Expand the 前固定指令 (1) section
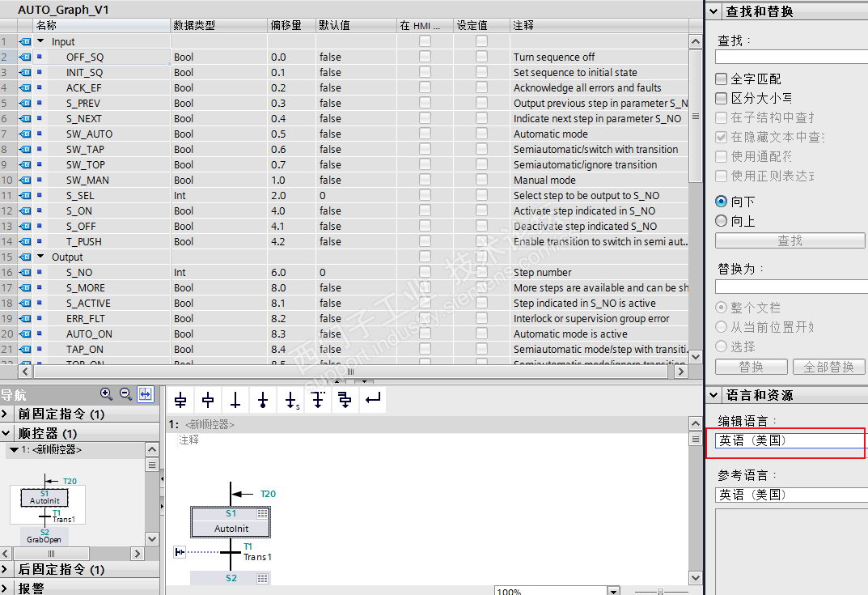Viewport: 868px width, 595px height. click(x=6, y=414)
